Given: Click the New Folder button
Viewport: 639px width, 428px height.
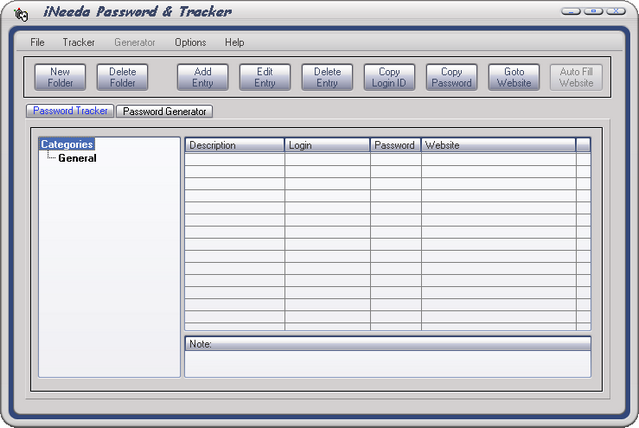Looking at the screenshot, I should (60, 77).
